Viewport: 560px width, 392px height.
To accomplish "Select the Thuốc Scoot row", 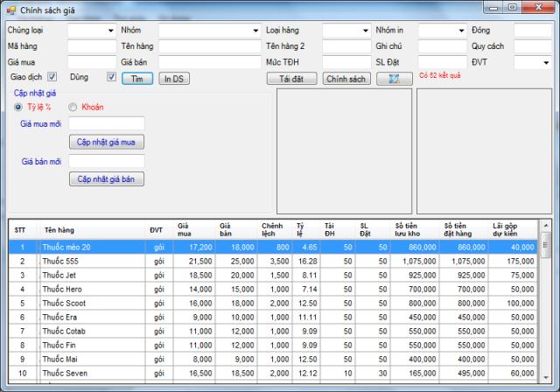I will click(273, 303).
